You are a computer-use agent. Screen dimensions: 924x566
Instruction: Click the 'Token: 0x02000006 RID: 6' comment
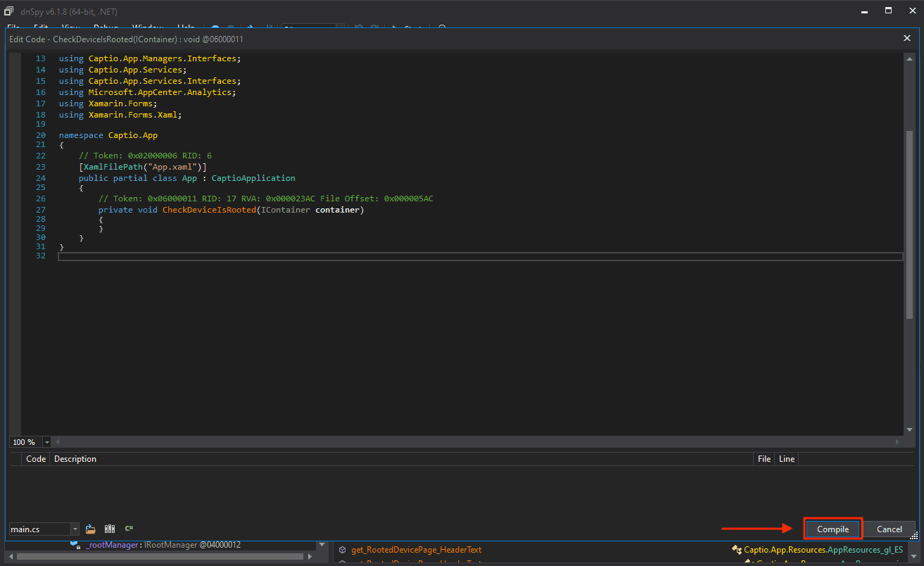(x=145, y=156)
